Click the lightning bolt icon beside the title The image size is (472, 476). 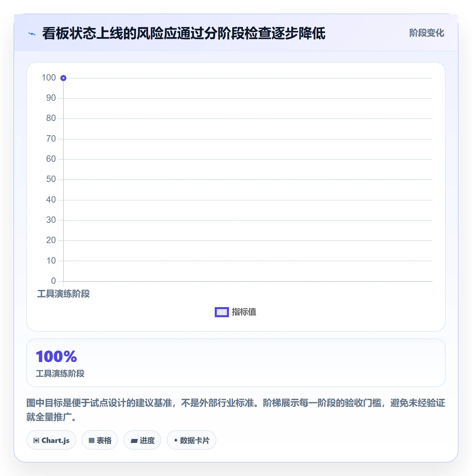coord(32,34)
